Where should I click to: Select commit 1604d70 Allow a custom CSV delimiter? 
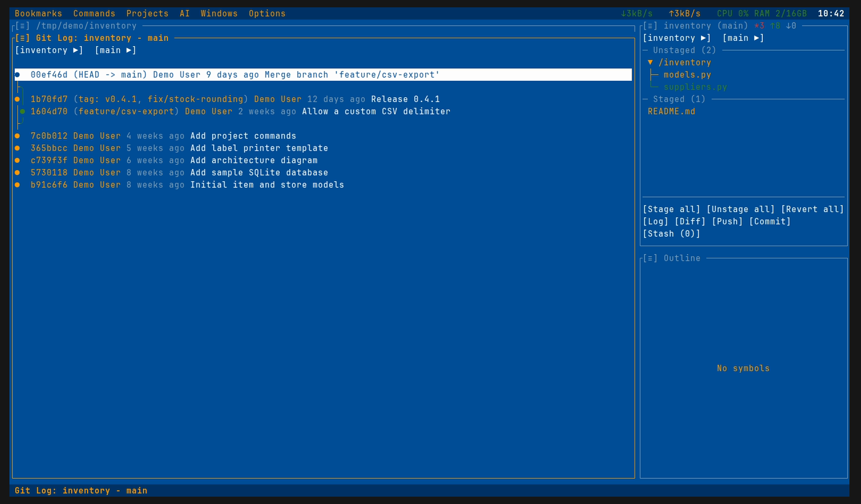point(323,111)
